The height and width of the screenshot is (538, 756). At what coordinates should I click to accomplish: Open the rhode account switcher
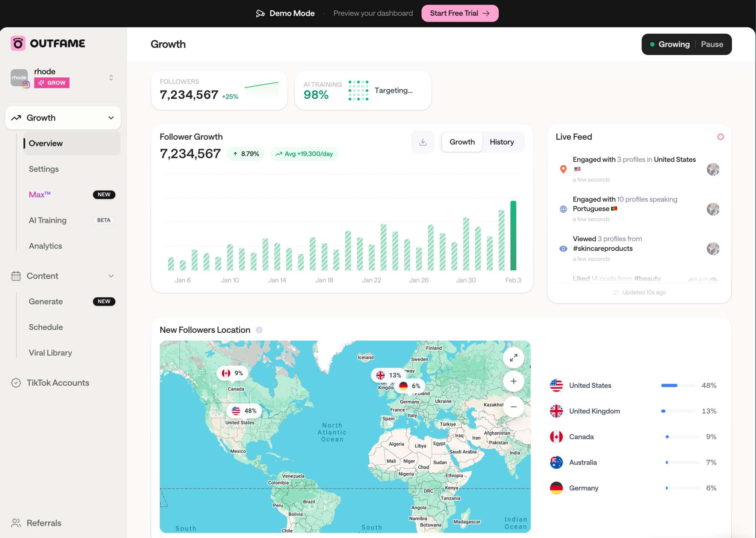point(111,78)
